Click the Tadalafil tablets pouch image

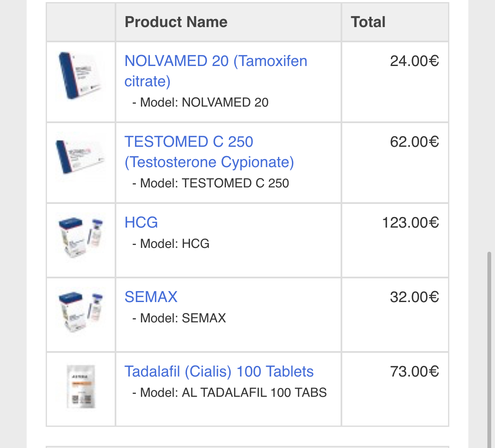(81, 387)
